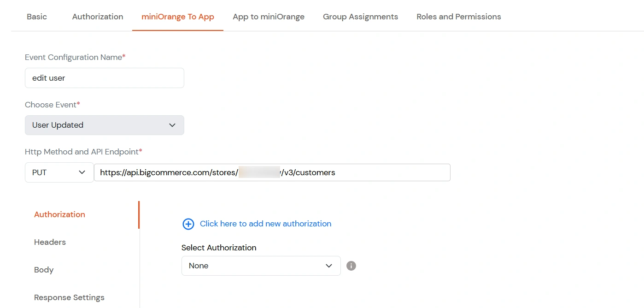The width and height of the screenshot is (644, 308).
Task: Click the Choose Event label
Action: [53, 105]
